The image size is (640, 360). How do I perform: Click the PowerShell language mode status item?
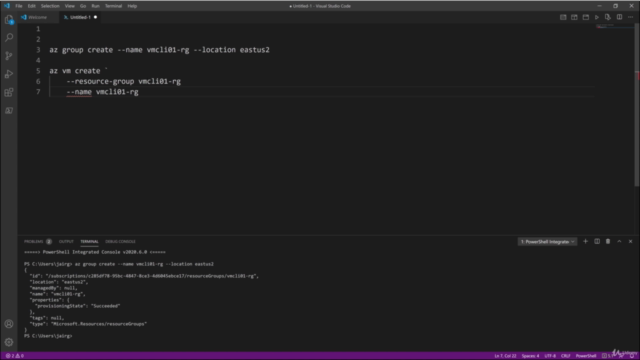click(x=586, y=356)
